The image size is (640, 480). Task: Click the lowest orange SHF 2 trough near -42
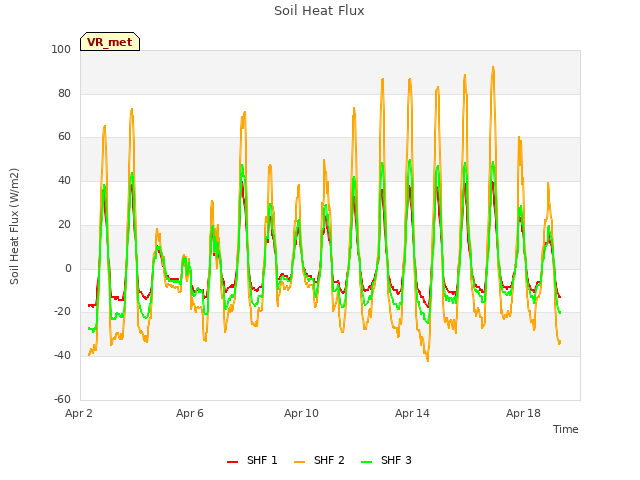427,360
